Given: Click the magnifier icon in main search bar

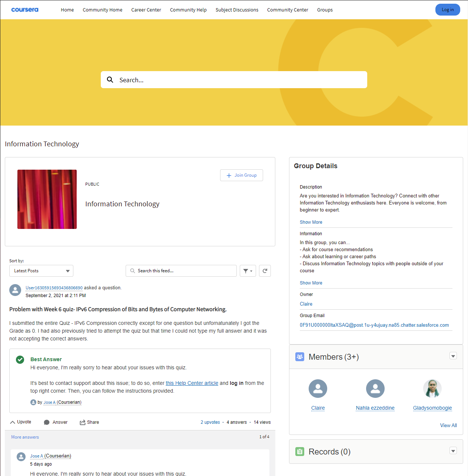Looking at the screenshot, I should [x=110, y=80].
